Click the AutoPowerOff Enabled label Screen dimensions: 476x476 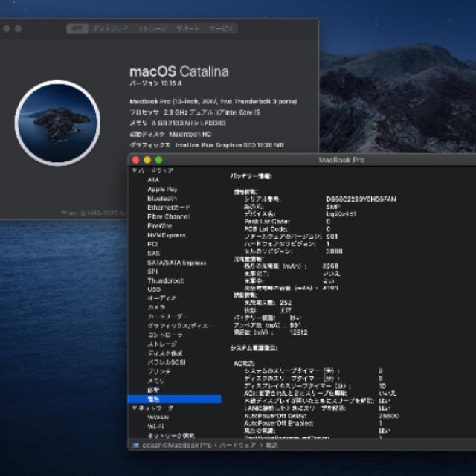(279, 423)
